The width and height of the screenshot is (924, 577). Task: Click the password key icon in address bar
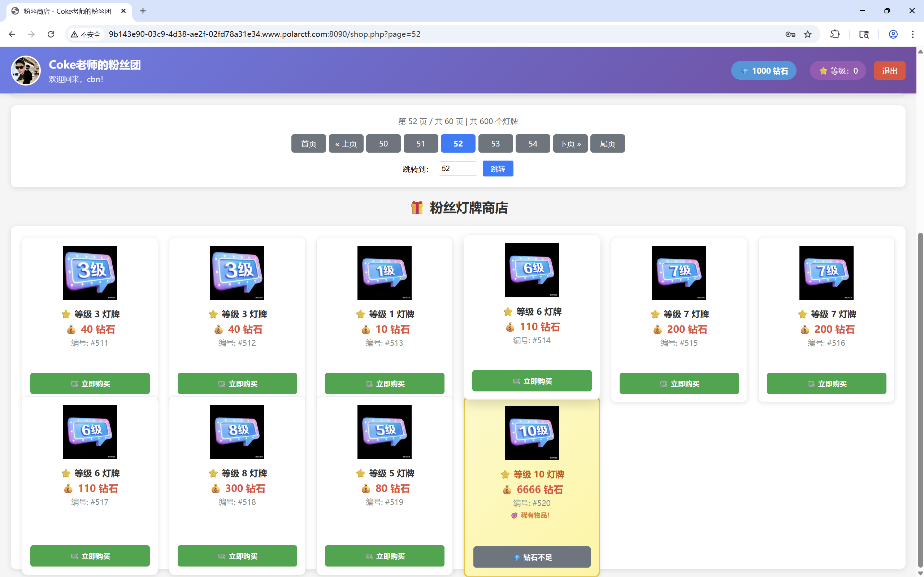(x=790, y=34)
